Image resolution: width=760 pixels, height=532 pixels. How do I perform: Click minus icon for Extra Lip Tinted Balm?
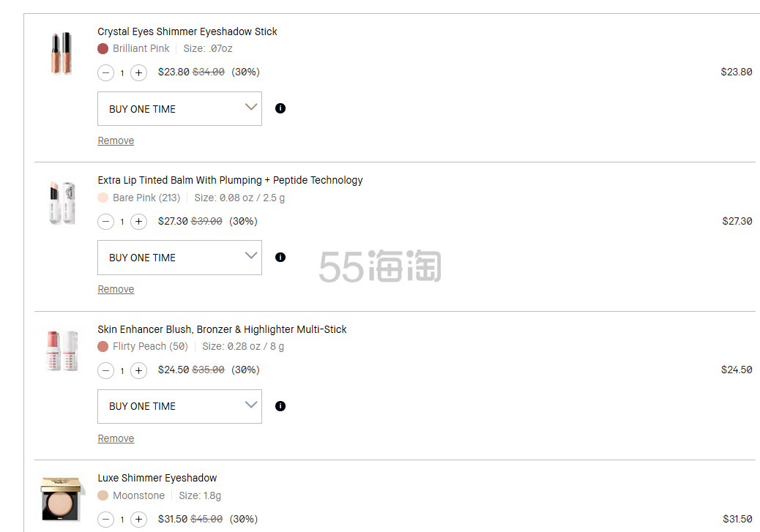click(106, 222)
